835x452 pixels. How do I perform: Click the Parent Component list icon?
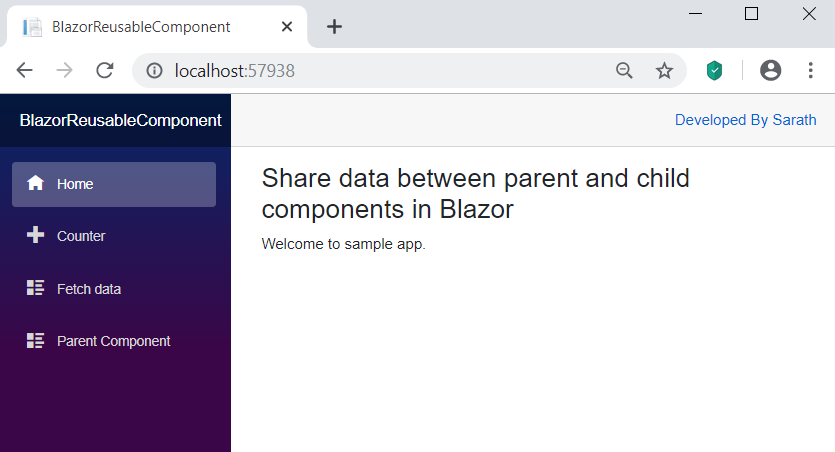36,341
